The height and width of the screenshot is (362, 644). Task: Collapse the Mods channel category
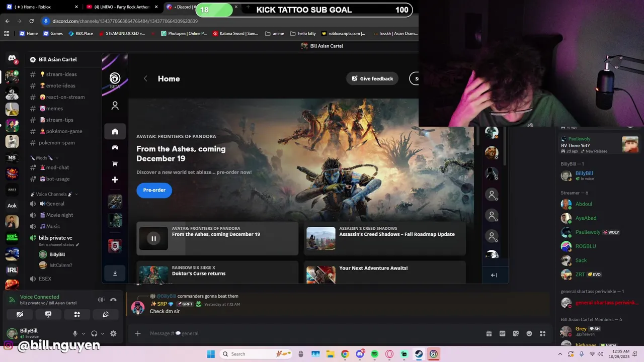(x=44, y=158)
